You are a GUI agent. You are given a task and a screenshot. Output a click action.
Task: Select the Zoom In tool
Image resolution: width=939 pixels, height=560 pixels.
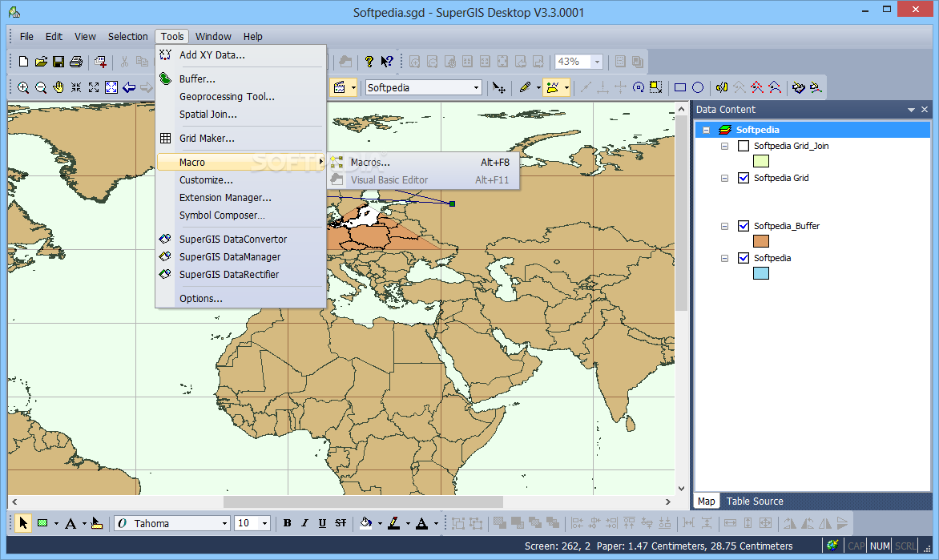pyautogui.click(x=22, y=87)
